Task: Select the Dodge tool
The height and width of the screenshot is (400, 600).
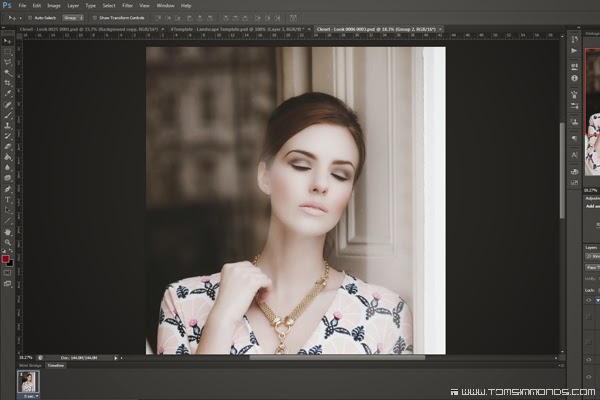Action: [7, 178]
